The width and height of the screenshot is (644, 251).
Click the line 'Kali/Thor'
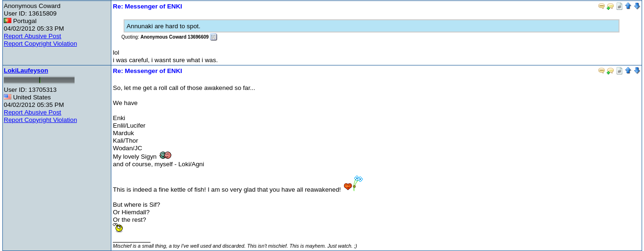125,141
